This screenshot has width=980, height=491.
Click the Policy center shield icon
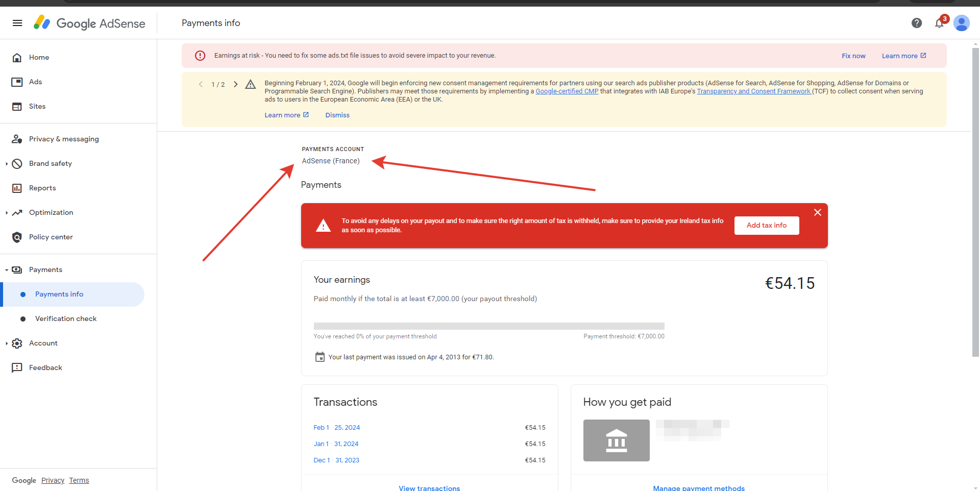(17, 237)
